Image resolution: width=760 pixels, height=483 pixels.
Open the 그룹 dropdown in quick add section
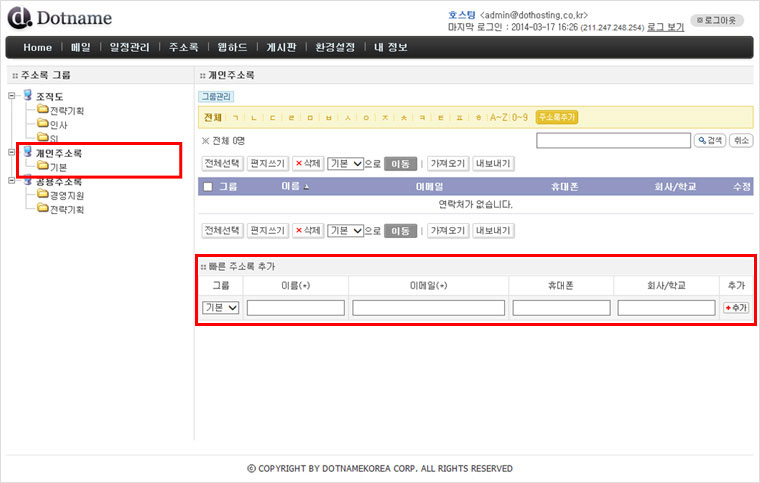220,308
